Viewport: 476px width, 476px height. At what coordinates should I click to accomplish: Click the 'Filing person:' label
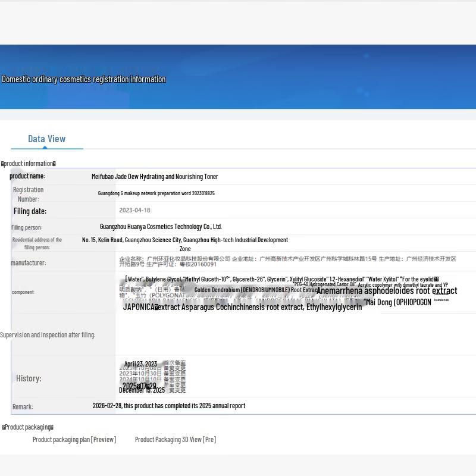pyautogui.click(x=27, y=227)
